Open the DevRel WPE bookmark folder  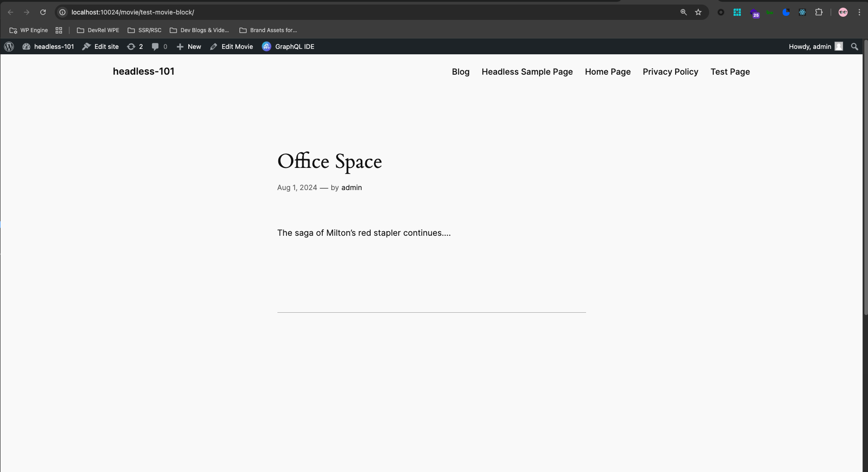click(x=98, y=30)
